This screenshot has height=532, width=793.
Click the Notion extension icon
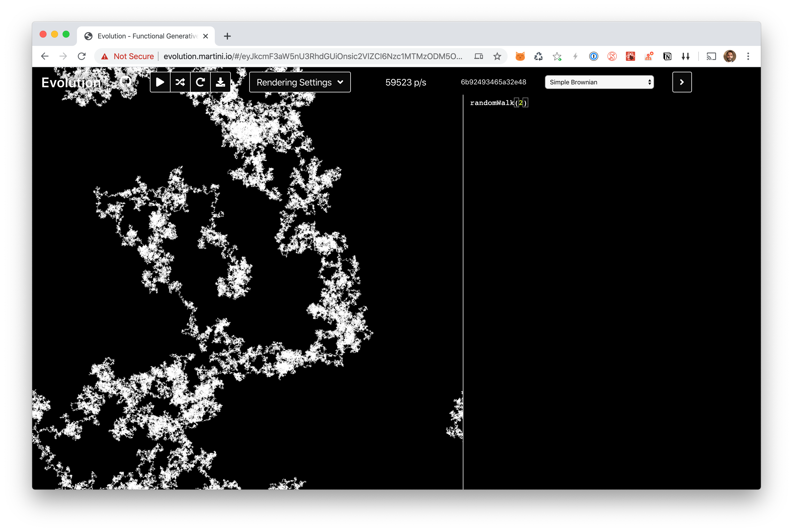[x=667, y=56]
